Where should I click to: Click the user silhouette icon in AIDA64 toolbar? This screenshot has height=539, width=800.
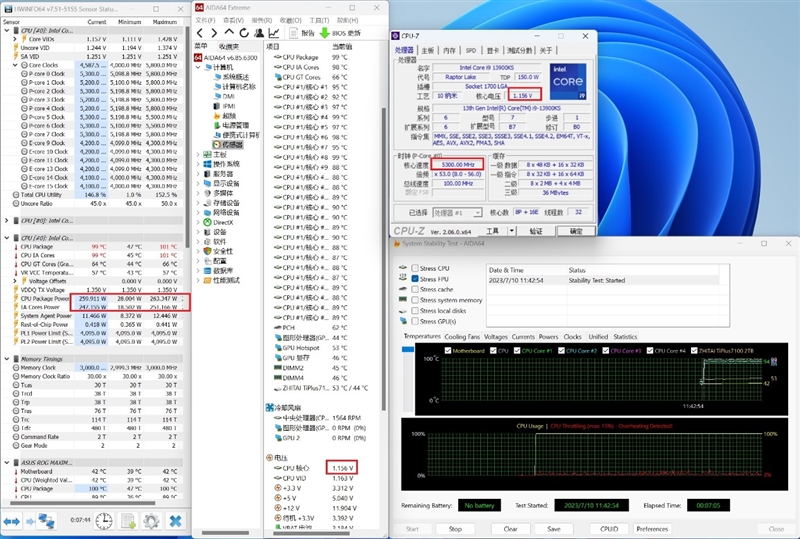pyautogui.click(x=259, y=33)
